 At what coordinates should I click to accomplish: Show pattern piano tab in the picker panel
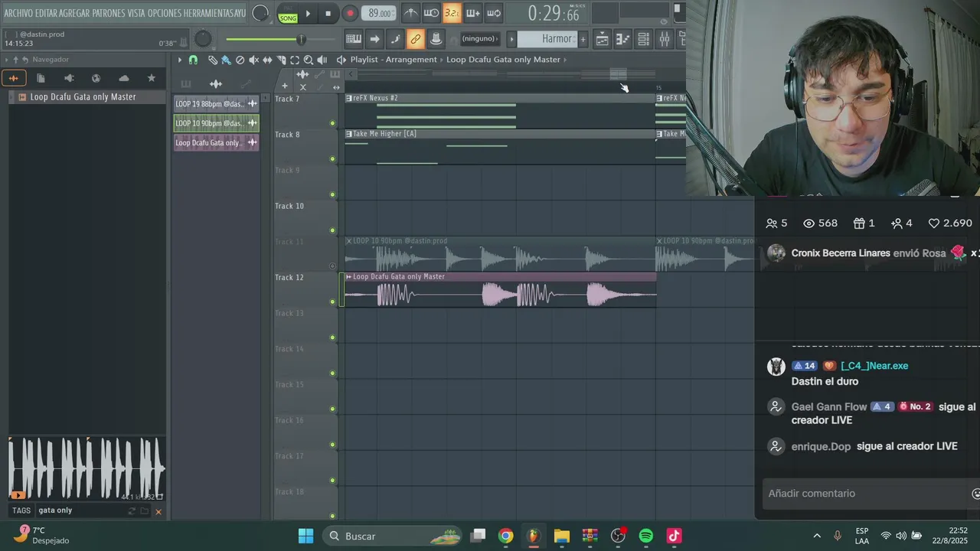(186, 84)
